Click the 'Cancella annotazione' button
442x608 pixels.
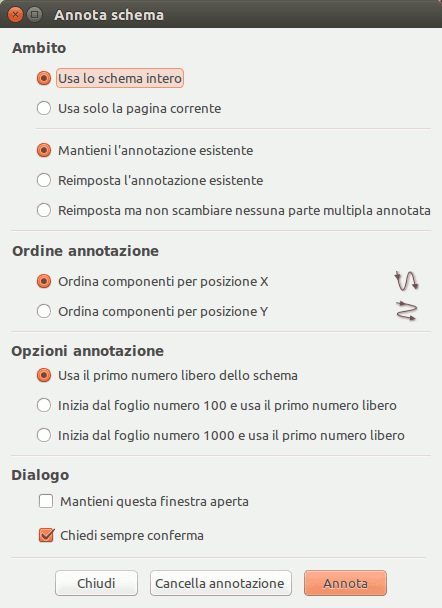click(221, 583)
